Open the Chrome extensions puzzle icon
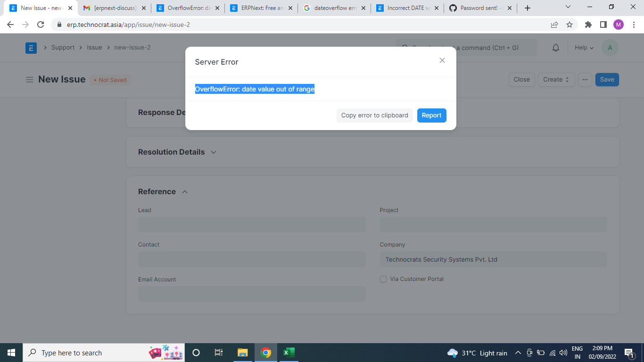The width and height of the screenshot is (644, 362). [x=588, y=24]
